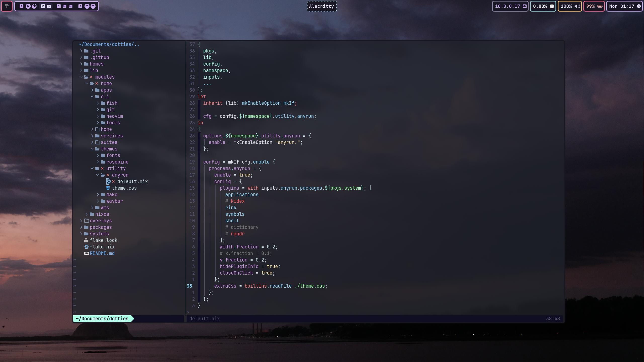
Task: Click the empty folder icon of overlays
Action: point(86,221)
